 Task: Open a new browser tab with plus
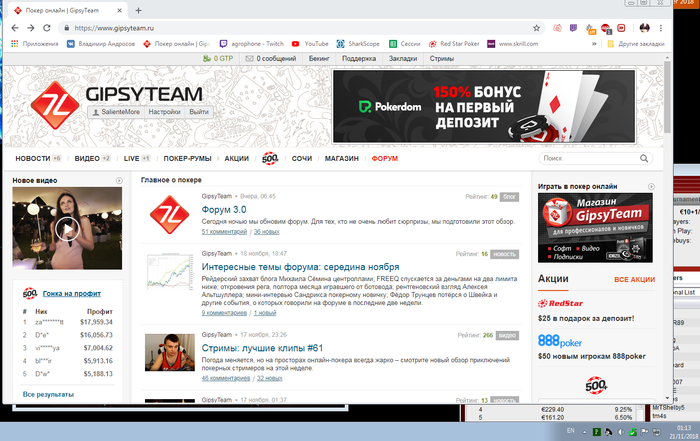(x=138, y=10)
